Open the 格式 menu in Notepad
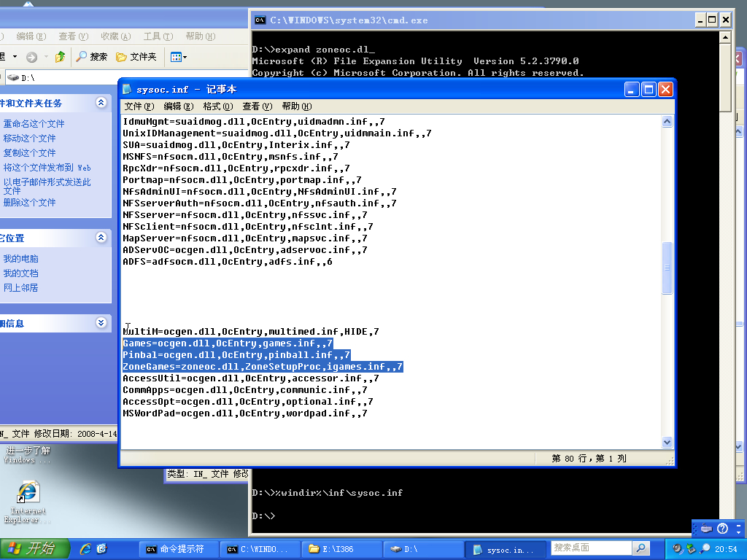747x560 pixels. pyautogui.click(x=217, y=106)
